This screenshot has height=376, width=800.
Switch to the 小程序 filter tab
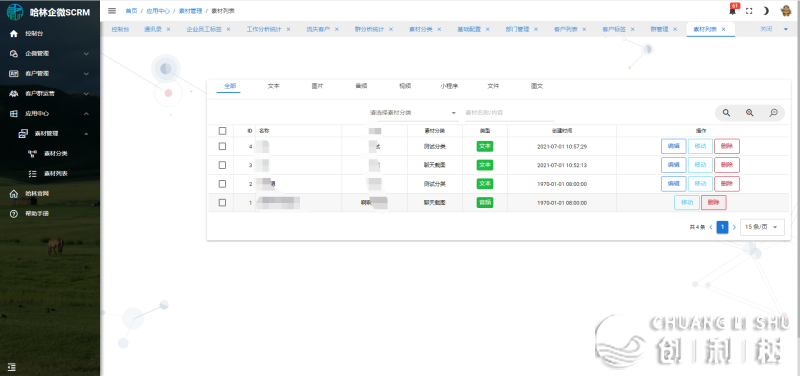pos(449,86)
